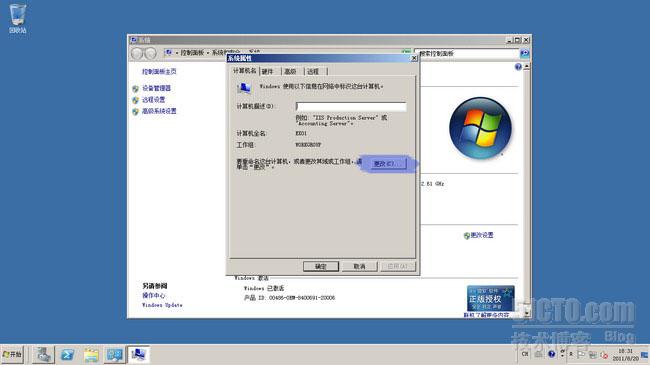This screenshot has width=650, height=365.
Task: Click the keyboard icon in the language bar
Action: coord(538,354)
